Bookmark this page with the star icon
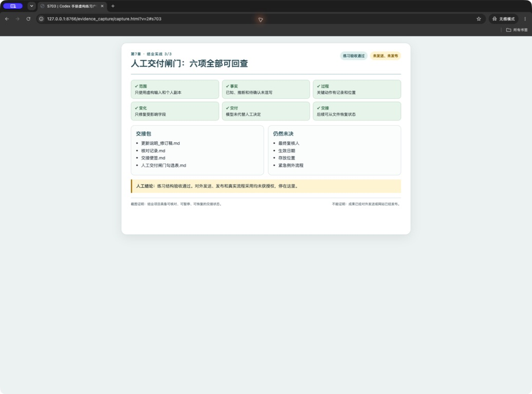The image size is (532, 394). (x=479, y=19)
